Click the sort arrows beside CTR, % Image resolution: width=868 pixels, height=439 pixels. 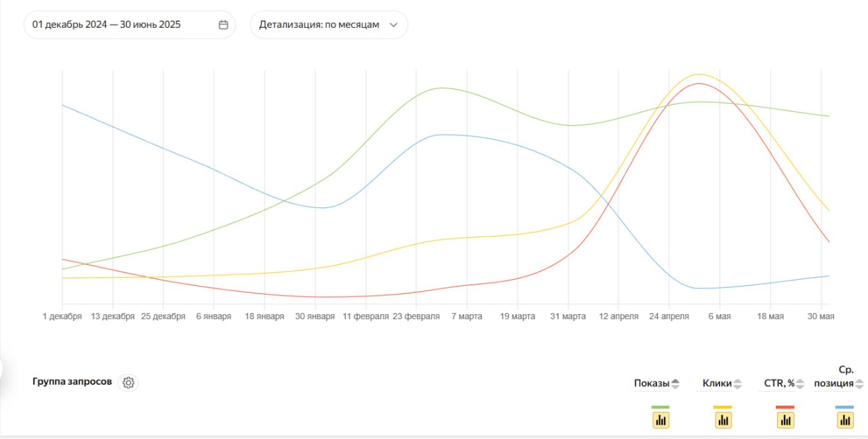[x=800, y=383]
